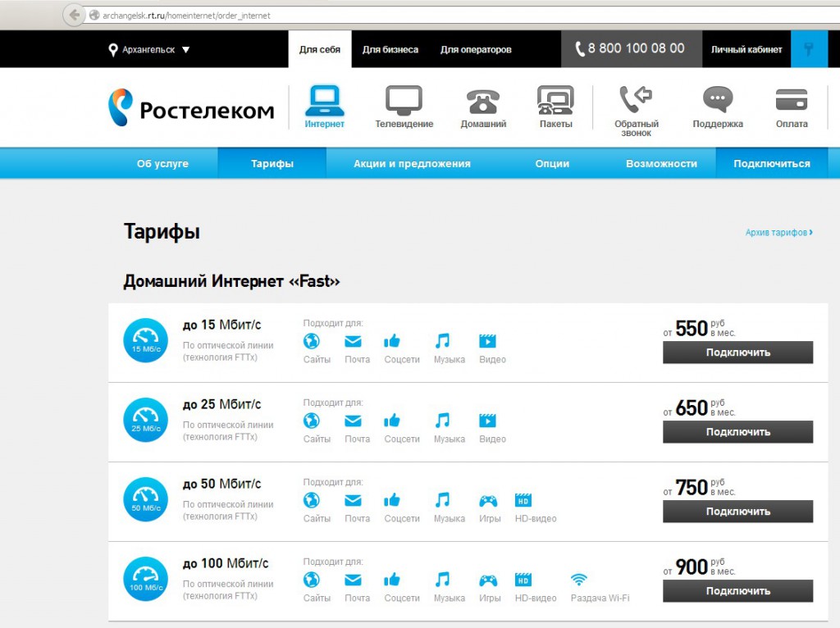Click the Оплата card icon
The image size is (840, 628).
(x=792, y=101)
